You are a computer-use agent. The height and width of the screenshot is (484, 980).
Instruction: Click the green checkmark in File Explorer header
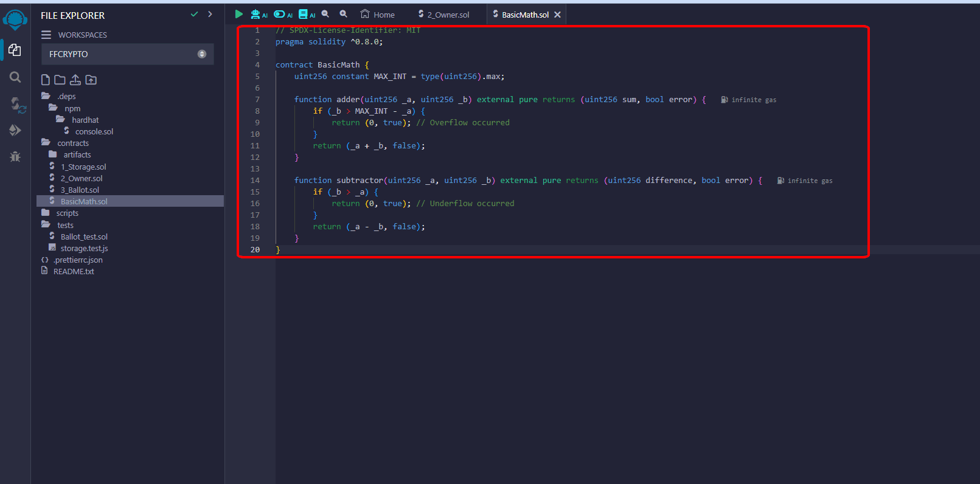[x=194, y=14]
